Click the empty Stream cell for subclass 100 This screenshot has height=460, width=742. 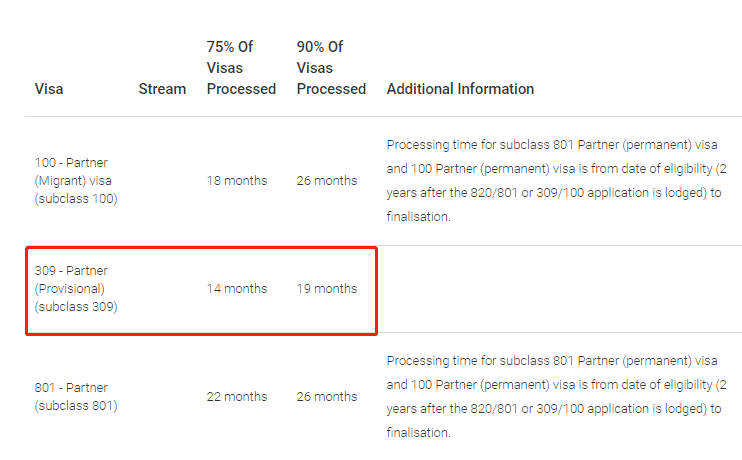click(163, 181)
